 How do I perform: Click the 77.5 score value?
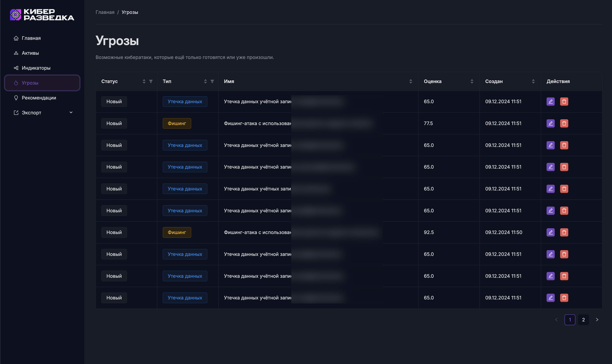[x=428, y=123]
